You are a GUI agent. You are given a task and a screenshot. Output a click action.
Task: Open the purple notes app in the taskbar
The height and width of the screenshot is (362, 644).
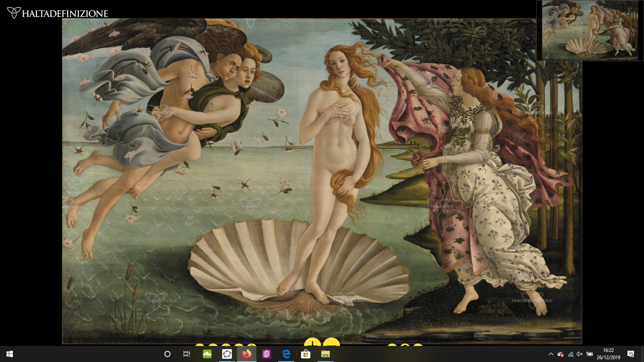point(266,354)
